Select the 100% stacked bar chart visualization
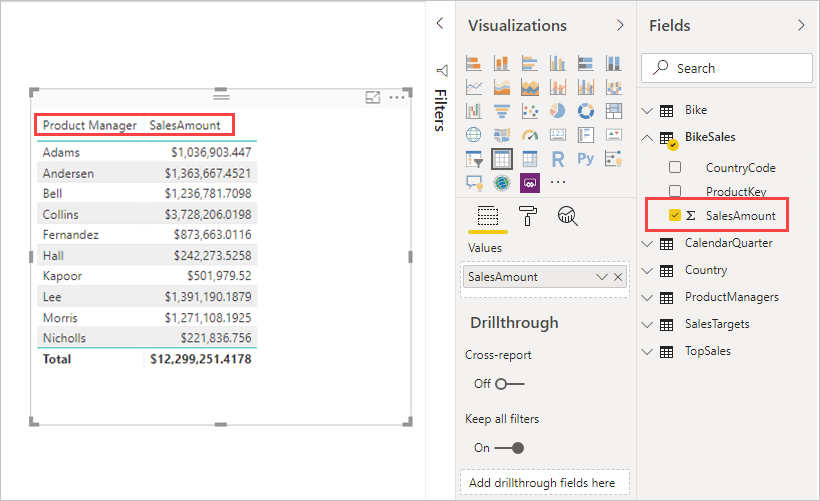Viewport: 820px width, 501px height. (x=586, y=63)
